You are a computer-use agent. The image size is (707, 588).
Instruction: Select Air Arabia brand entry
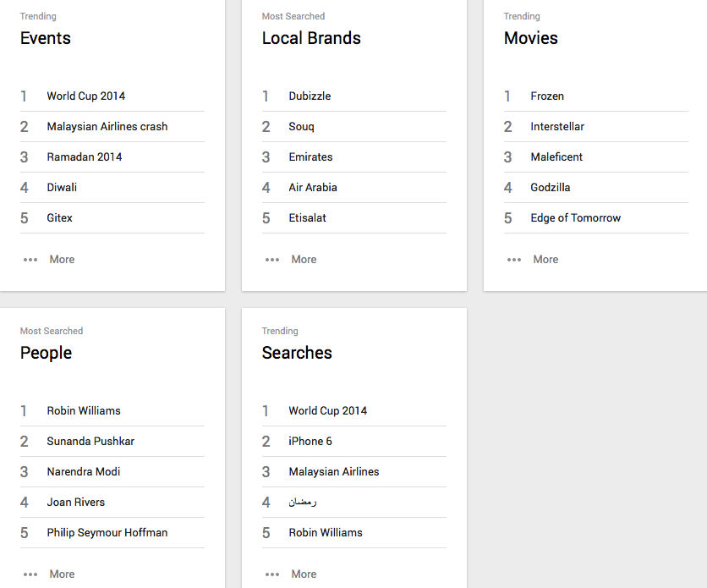312,188
